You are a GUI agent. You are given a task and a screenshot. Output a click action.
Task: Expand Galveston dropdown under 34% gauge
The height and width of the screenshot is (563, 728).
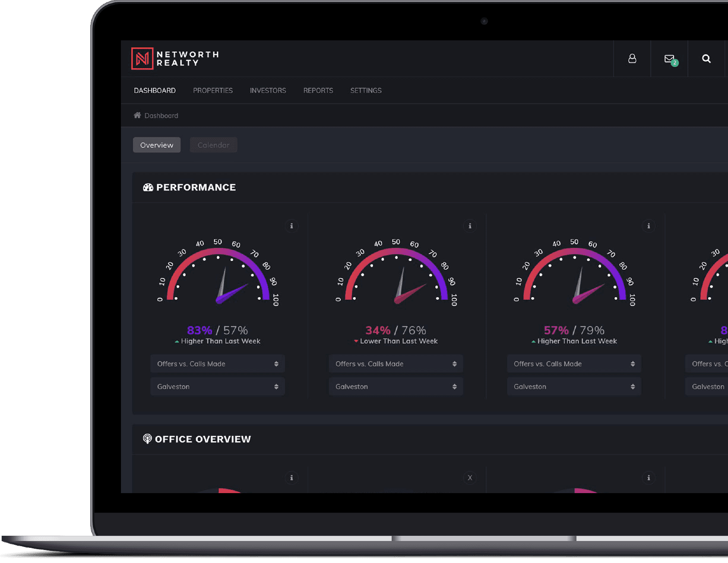[x=396, y=387]
